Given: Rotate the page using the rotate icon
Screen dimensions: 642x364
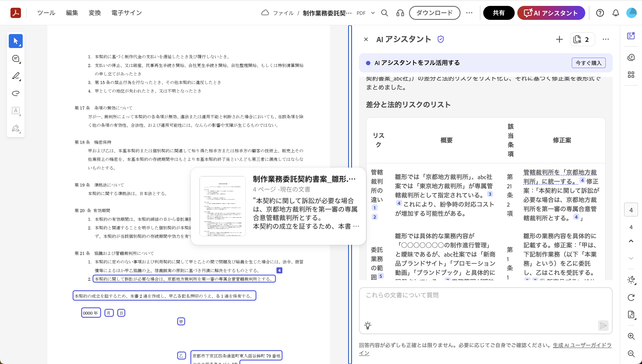Looking at the screenshot, I should click(631, 297).
